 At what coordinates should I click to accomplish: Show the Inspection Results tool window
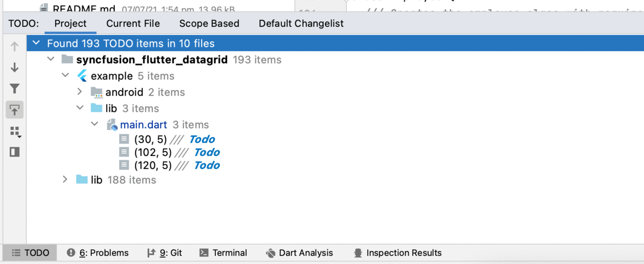tap(398, 253)
